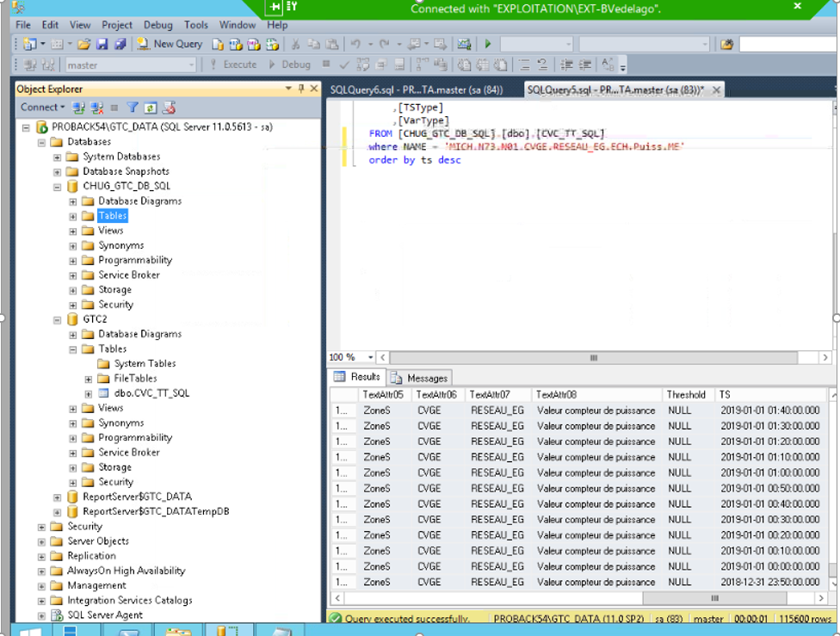Click the Save file toolbar icon

click(102, 44)
